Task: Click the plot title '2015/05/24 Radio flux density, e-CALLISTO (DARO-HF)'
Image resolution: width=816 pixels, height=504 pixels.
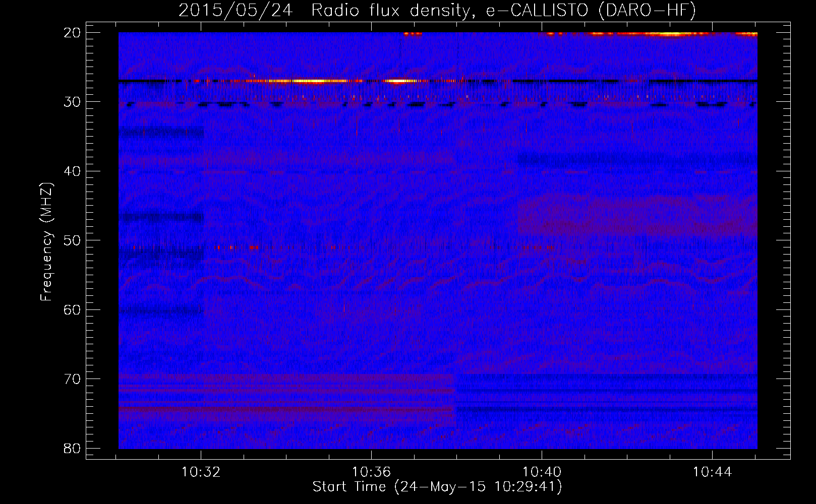Action: (x=437, y=10)
